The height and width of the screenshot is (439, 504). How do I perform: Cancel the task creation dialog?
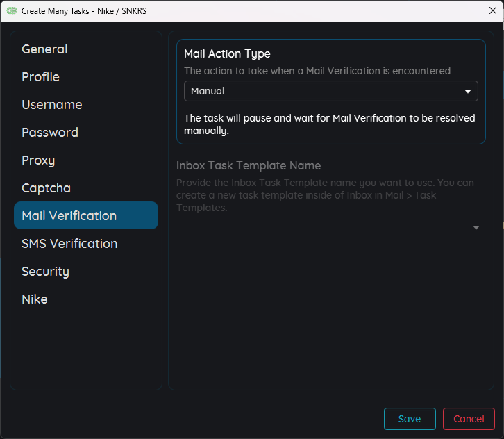[x=469, y=419]
